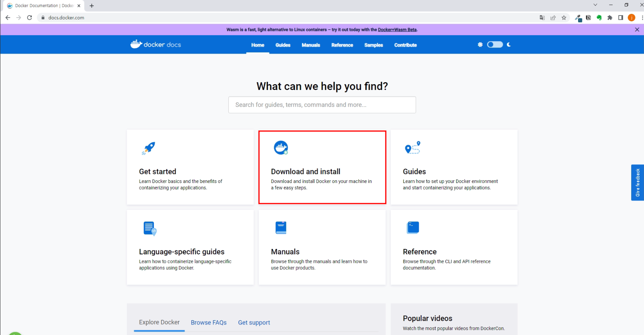Click the lock icon in address bar

coord(43,17)
